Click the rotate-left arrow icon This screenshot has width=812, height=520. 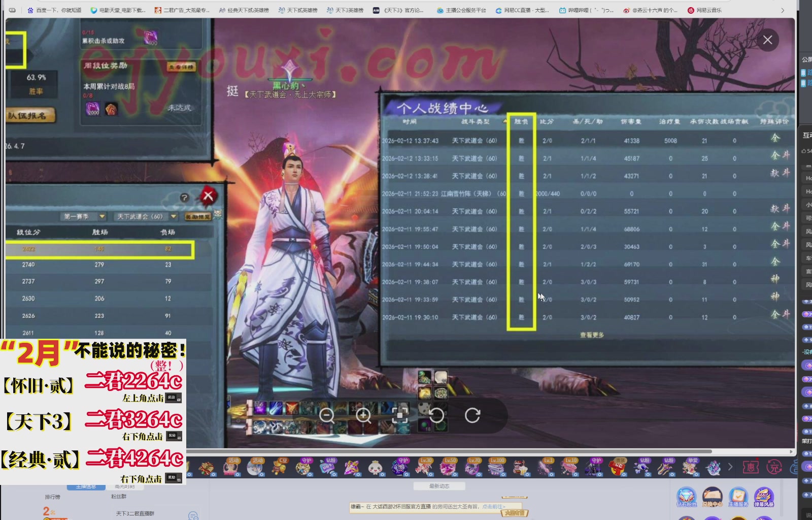(x=437, y=415)
